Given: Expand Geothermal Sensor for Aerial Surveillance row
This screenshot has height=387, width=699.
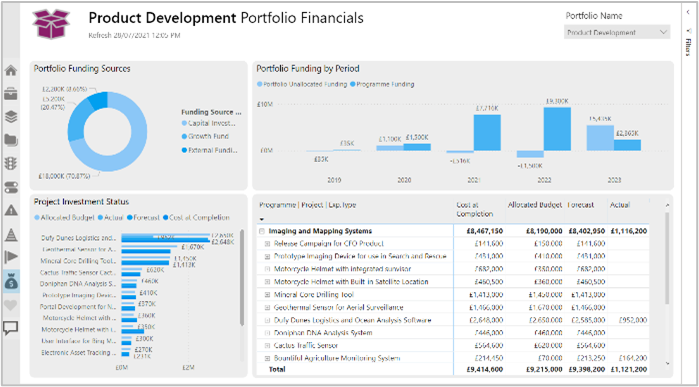Looking at the screenshot, I should tap(267, 308).
